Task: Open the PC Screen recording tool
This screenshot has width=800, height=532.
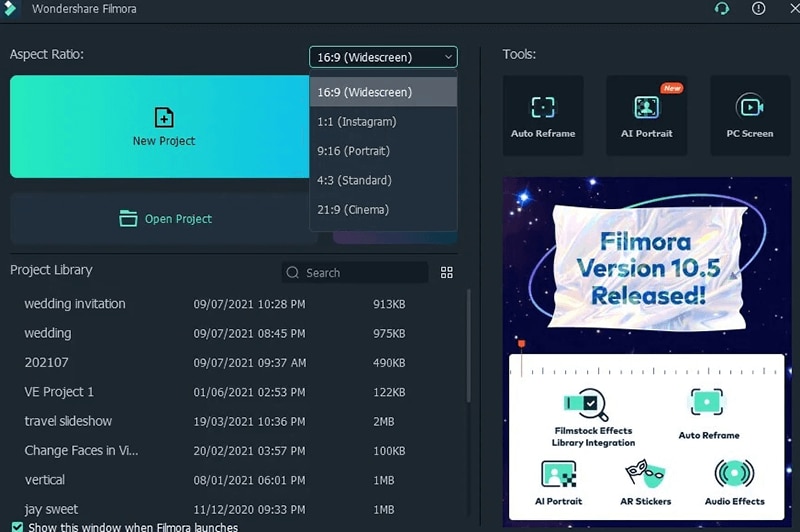Action: click(750, 116)
